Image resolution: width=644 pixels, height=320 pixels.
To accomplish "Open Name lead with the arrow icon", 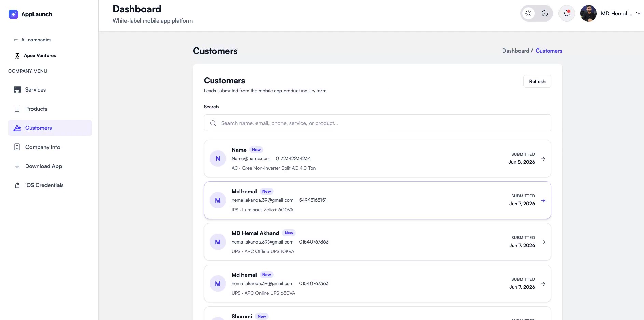I will click(x=543, y=159).
